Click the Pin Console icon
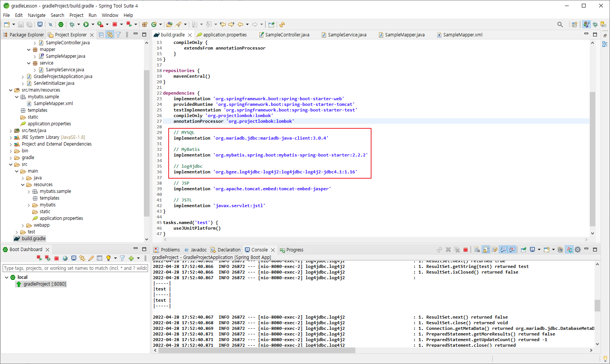 523,250
